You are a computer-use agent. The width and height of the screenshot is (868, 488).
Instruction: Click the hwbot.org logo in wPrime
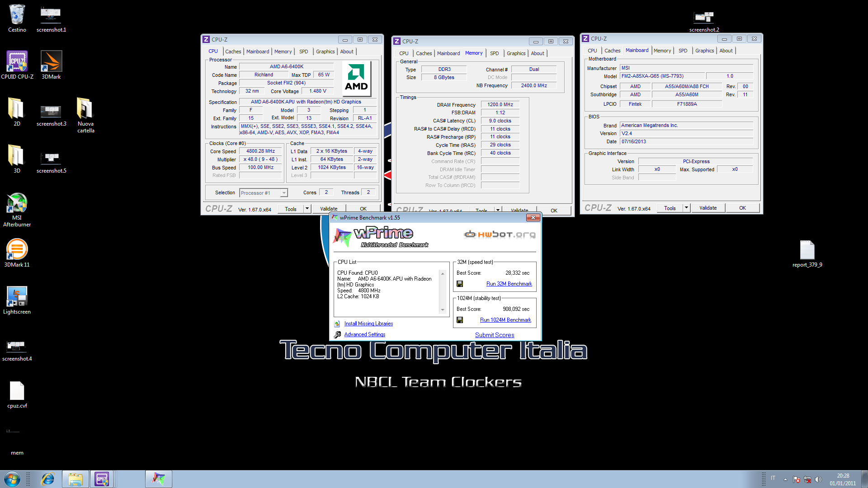[500, 234]
